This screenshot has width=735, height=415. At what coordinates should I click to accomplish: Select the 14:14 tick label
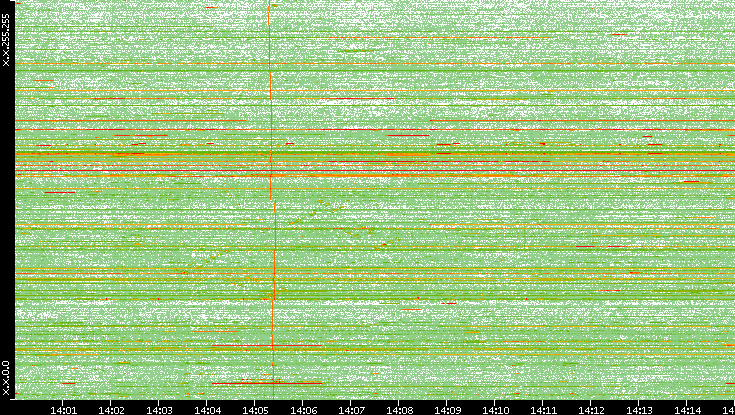(687, 410)
